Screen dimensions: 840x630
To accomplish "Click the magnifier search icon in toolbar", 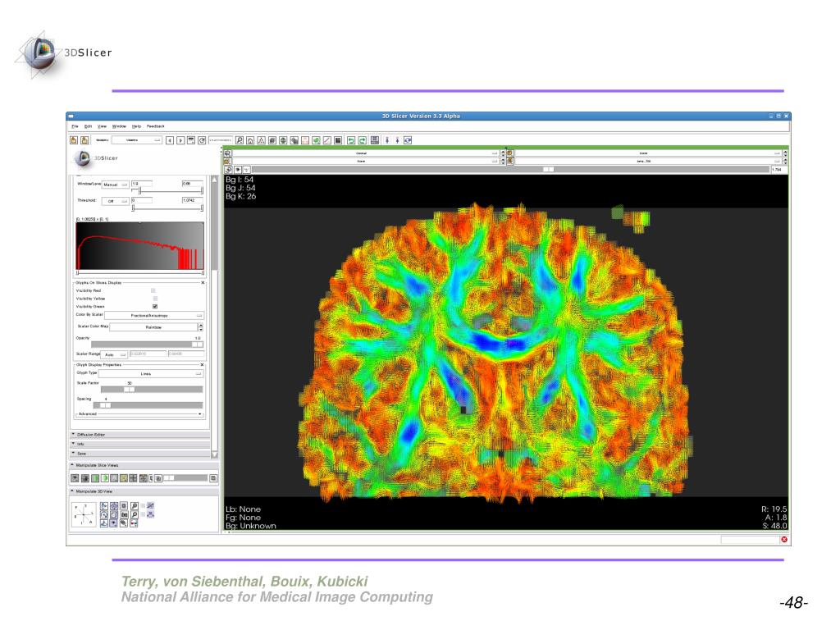I will coord(240,140).
